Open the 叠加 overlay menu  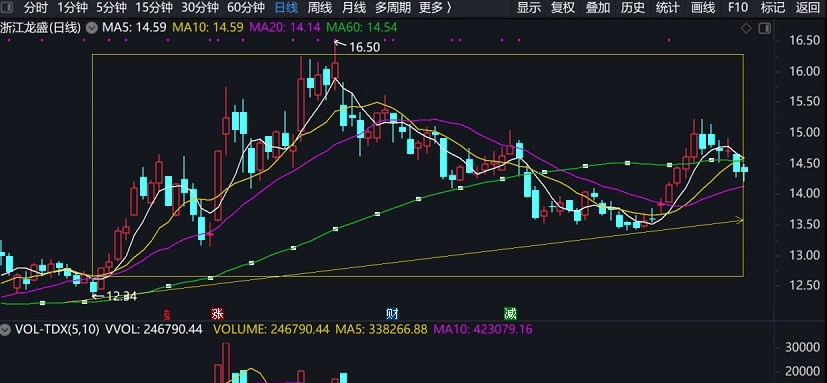pos(598,8)
